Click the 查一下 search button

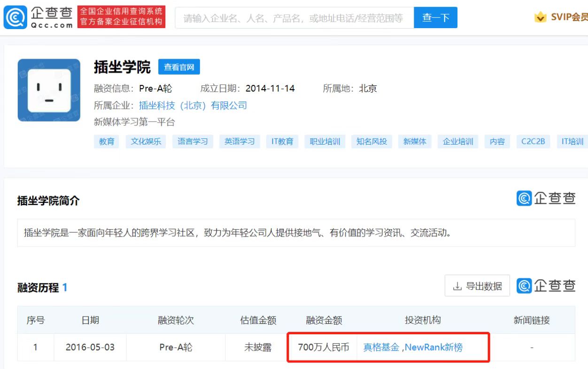pos(435,18)
